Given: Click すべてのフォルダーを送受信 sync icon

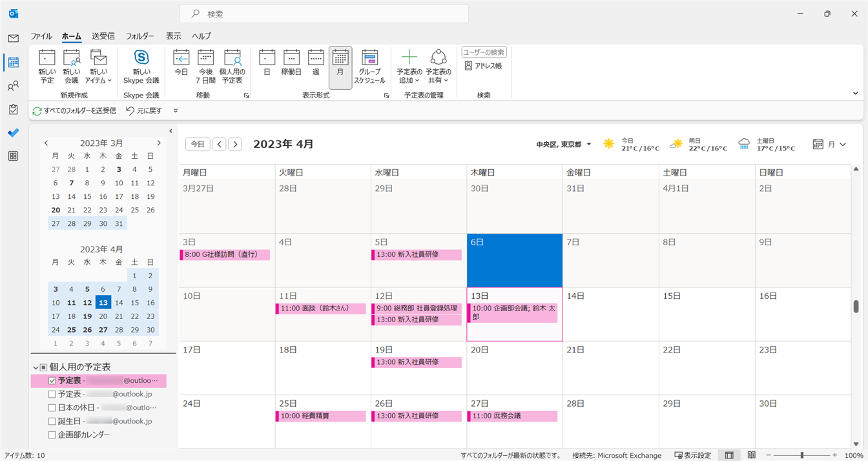Looking at the screenshot, I should click(37, 111).
